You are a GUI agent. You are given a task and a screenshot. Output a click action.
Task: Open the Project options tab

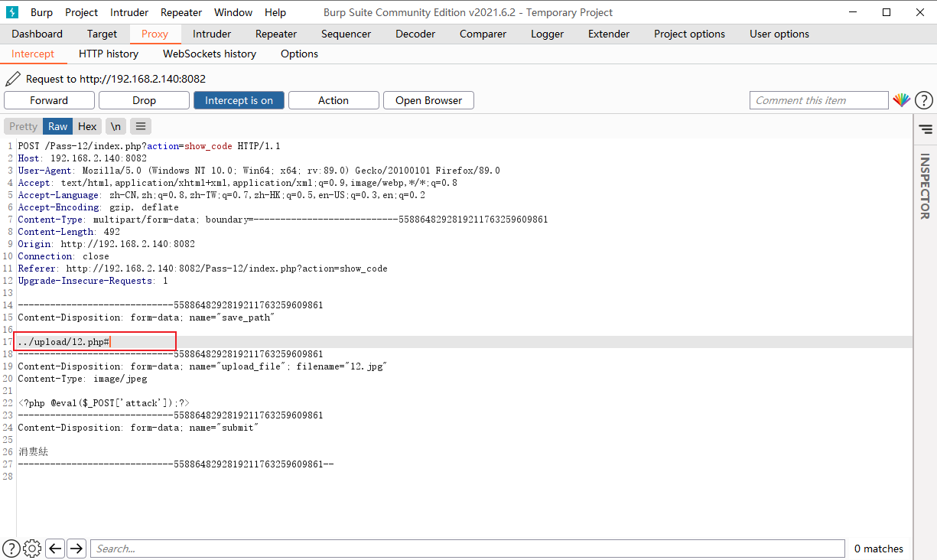689,34
